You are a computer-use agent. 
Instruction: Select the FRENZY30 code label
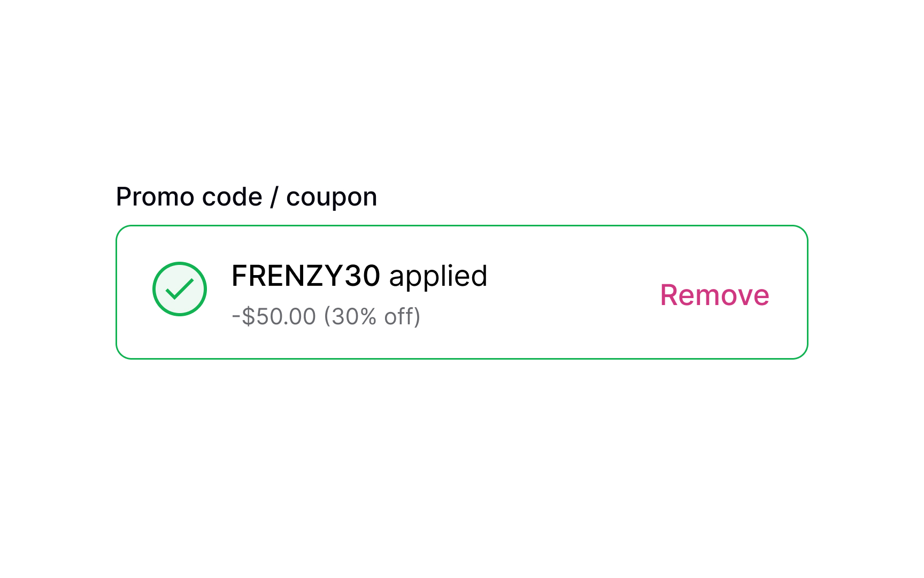[x=306, y=275]
